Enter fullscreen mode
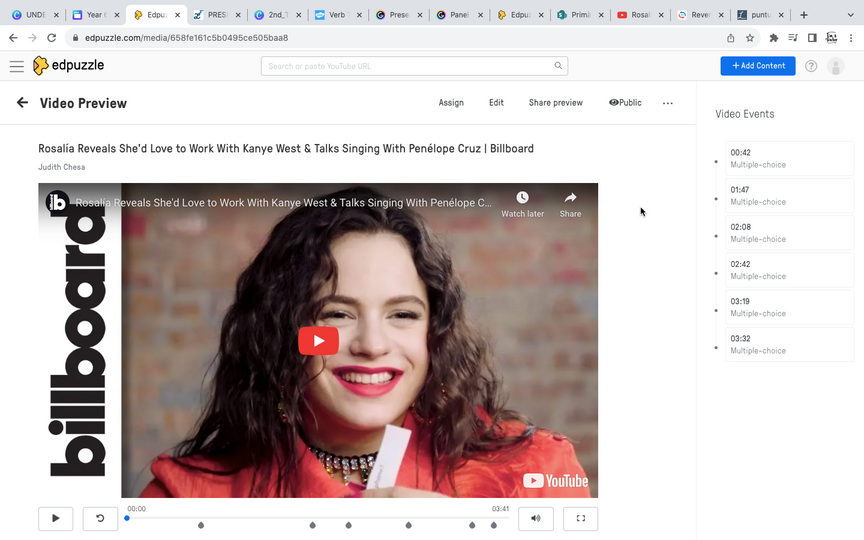The width and height of the screenshot is (864, 540). [x=580, y=519]
